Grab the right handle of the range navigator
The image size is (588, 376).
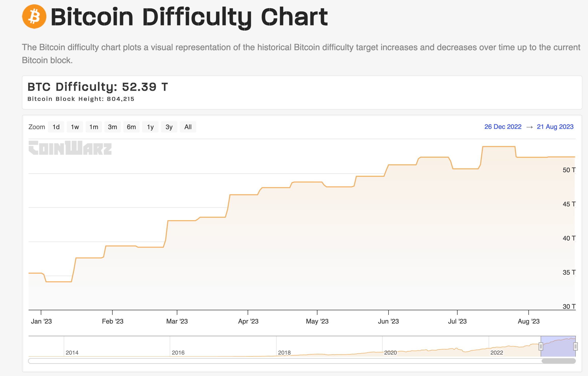(x=576, y=346)
